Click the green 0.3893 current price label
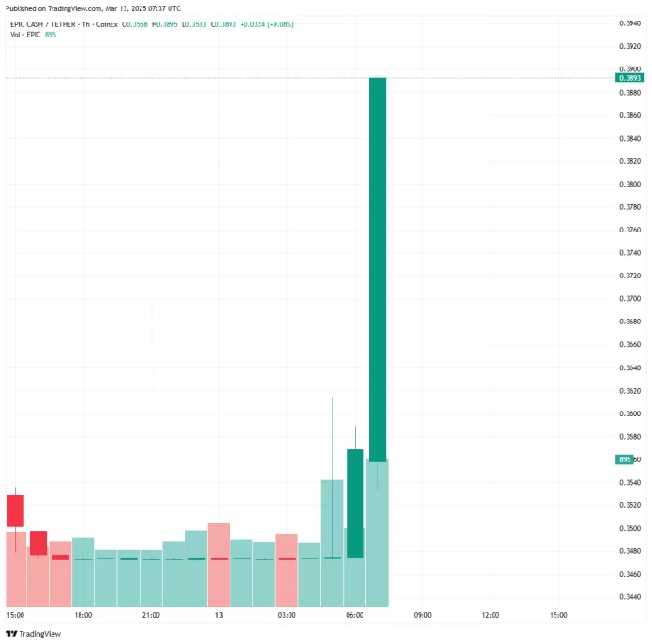The height and width of the screenshot is (644, 652). click(629, 79)
